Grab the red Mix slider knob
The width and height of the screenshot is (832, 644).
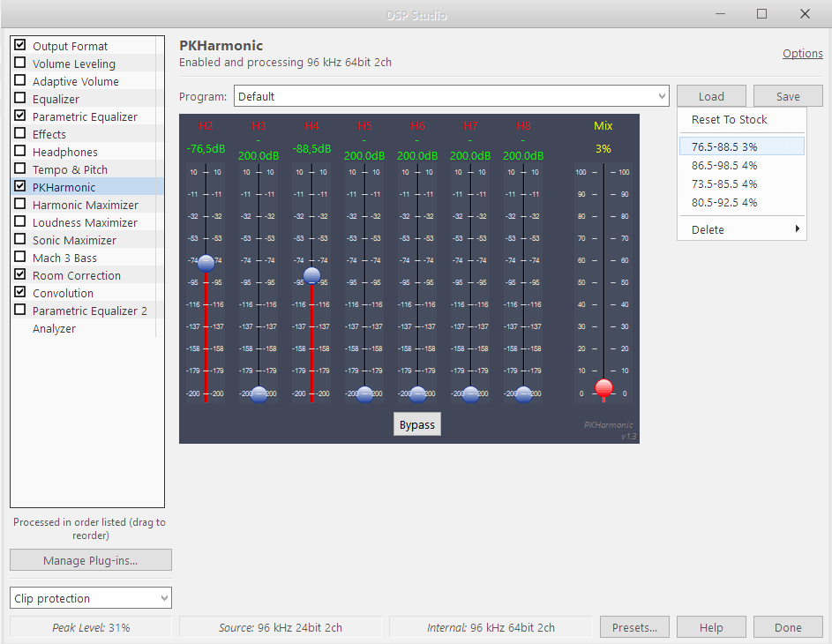603,388
